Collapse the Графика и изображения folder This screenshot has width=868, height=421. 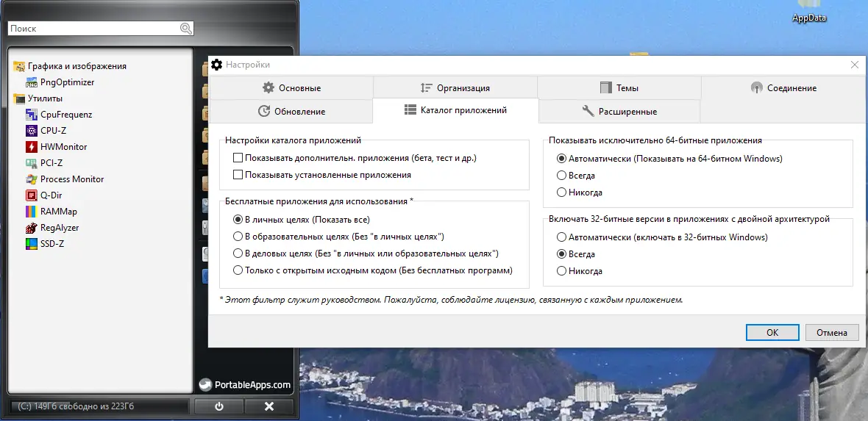[70, 66]
